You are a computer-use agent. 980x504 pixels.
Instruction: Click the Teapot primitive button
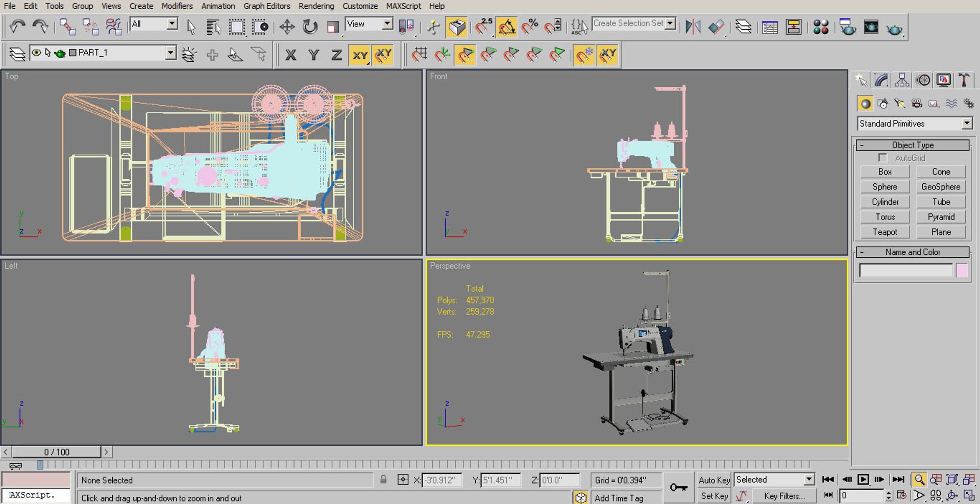885,232
